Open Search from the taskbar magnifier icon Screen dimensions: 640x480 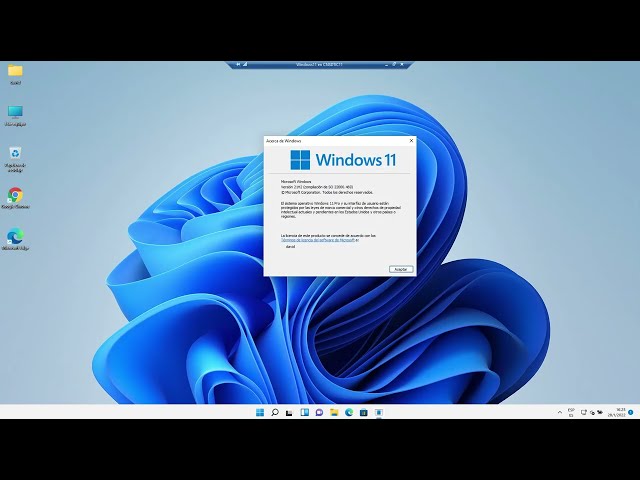pos(275,412)
